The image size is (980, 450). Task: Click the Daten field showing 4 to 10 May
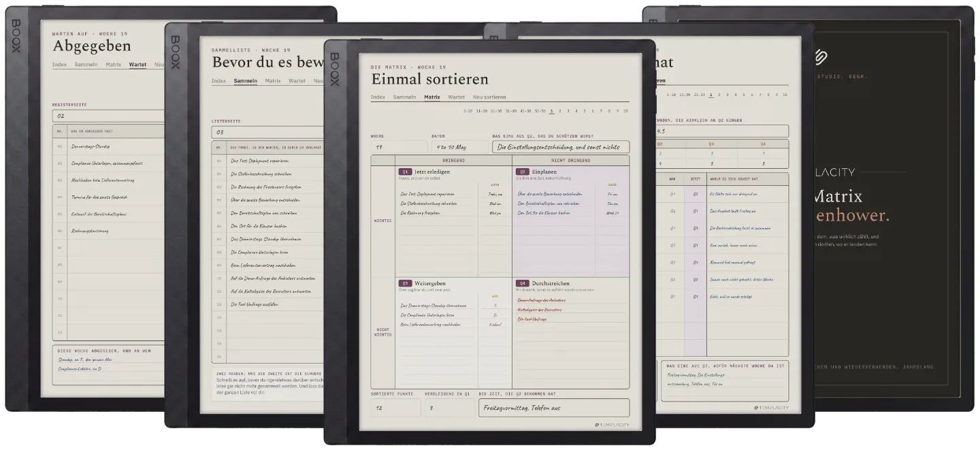point(459,146)
